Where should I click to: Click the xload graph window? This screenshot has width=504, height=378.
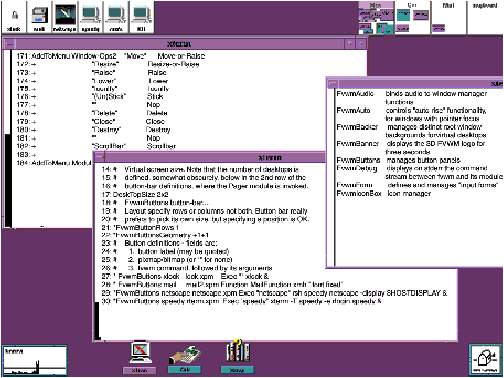[35, 361]
